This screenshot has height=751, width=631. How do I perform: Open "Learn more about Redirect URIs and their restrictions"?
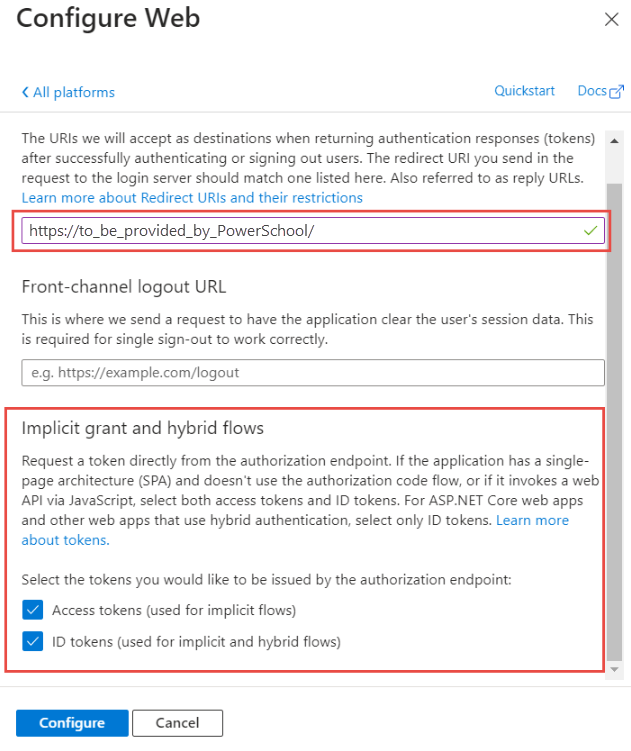tap(192, 198)
